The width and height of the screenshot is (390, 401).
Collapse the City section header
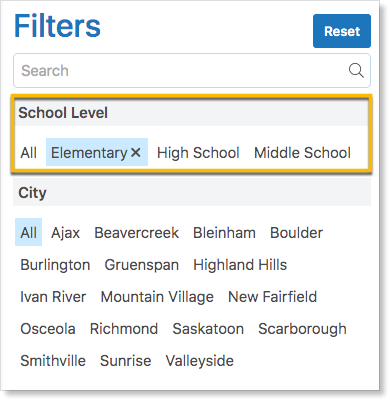click(x=192, y=193)
